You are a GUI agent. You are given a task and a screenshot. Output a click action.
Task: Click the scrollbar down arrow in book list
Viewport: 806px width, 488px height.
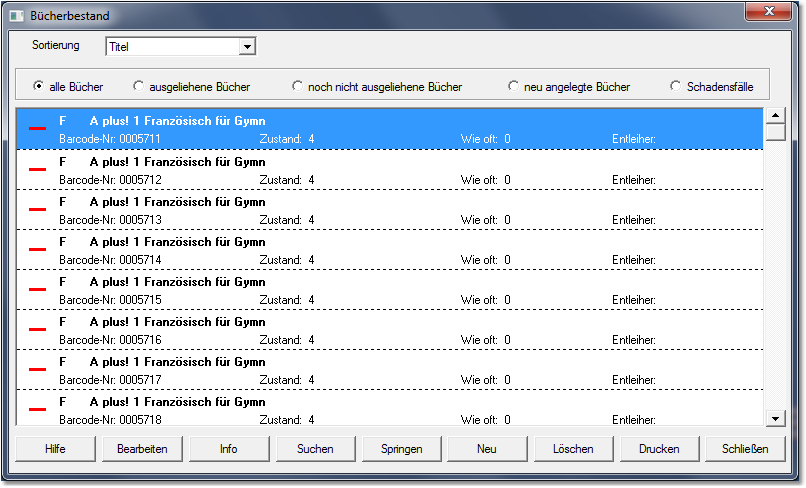[775, 418]
